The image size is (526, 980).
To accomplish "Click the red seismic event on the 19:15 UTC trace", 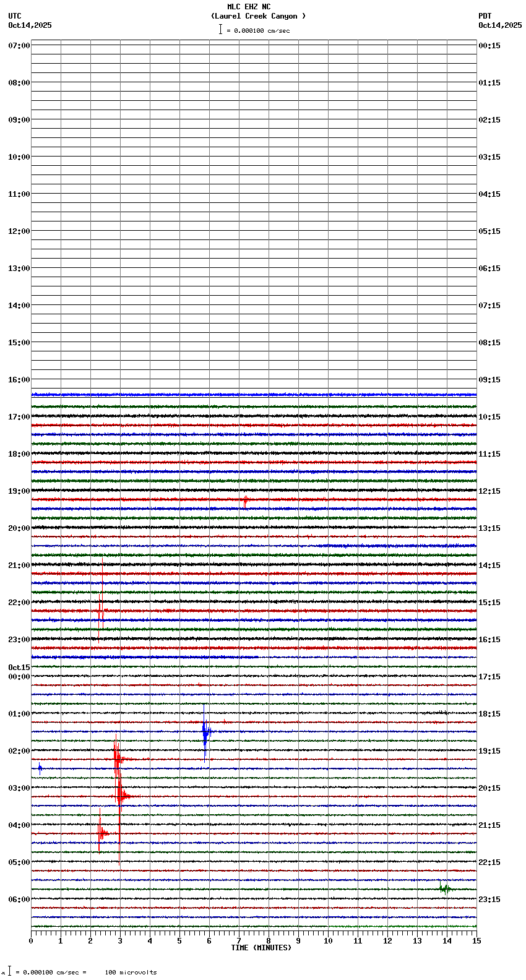I will [245, 501].
